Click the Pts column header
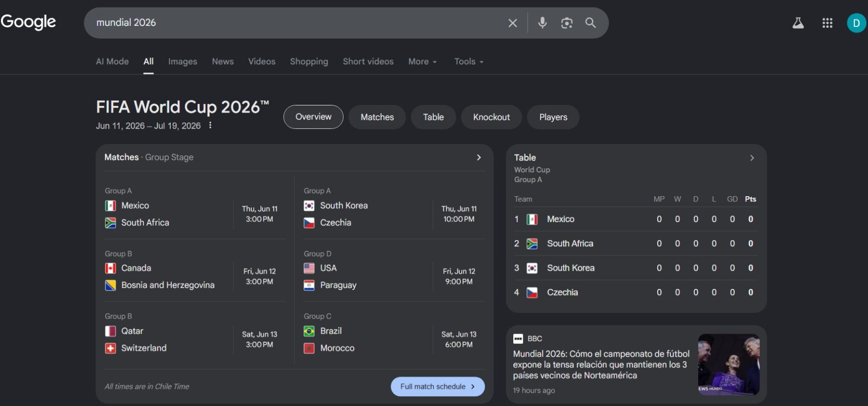The image size is (868, 406). pos(750,199)
